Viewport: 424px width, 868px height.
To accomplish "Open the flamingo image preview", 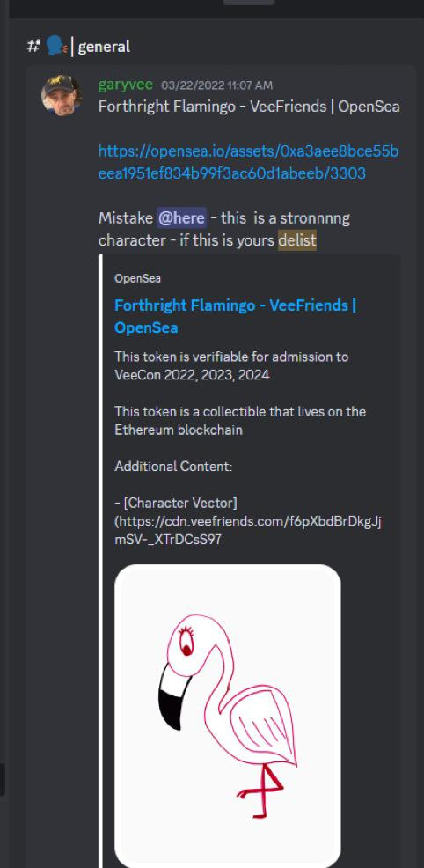I will point(228,716).
